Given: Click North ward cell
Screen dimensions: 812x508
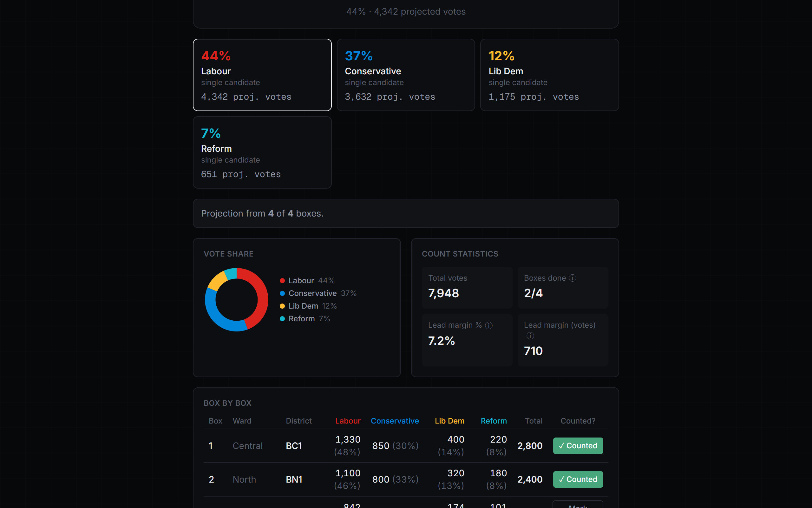Looking at the screenshot, I should 244,479.
